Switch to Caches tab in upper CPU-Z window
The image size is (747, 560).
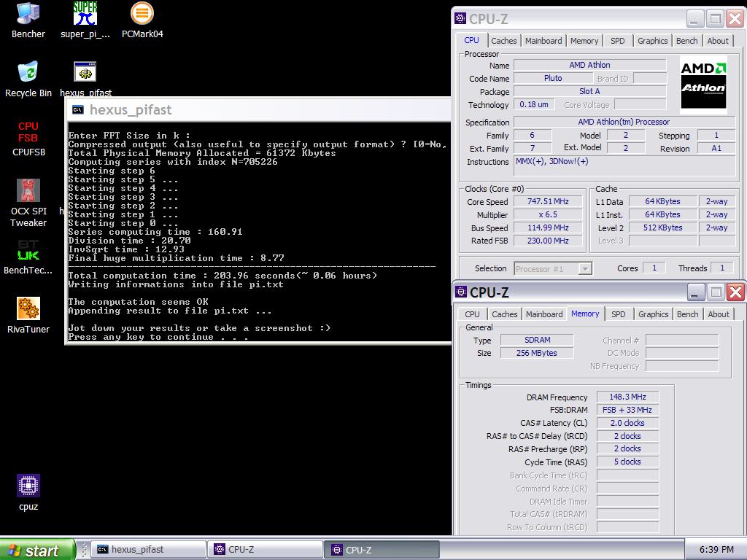(x=503, y=41)
